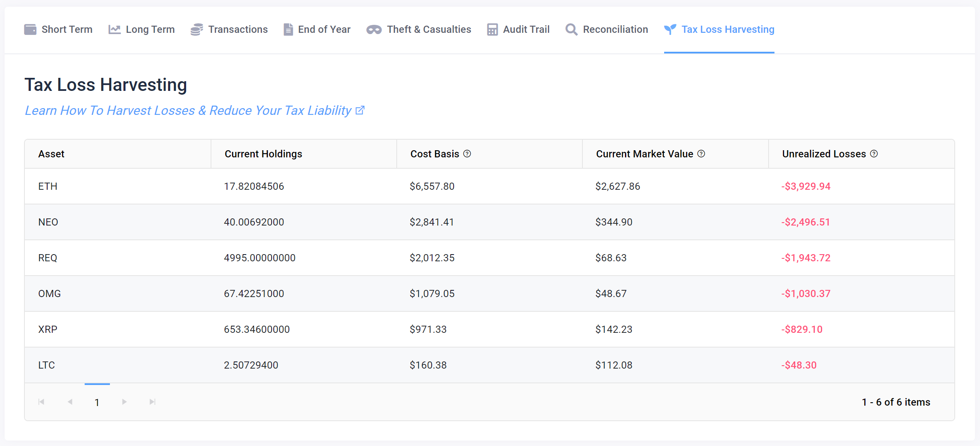
Task: Click cost basis $971.33
Action: point(428,329)
